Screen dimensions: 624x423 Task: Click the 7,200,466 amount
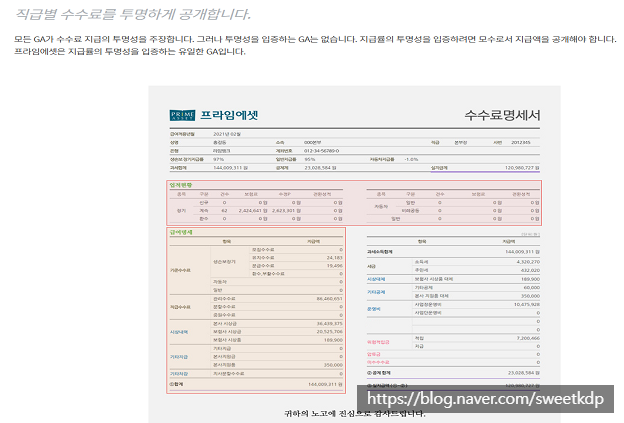coord(528,338)
